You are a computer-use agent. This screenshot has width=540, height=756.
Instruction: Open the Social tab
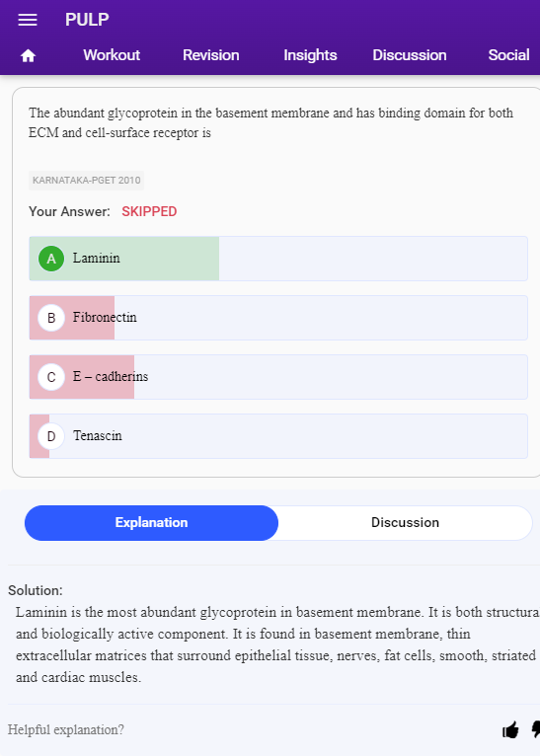508,55
